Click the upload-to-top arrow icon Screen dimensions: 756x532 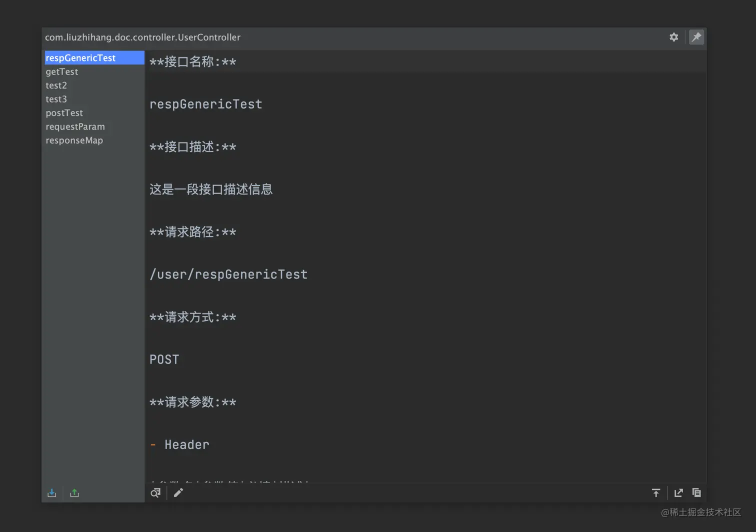656,493
